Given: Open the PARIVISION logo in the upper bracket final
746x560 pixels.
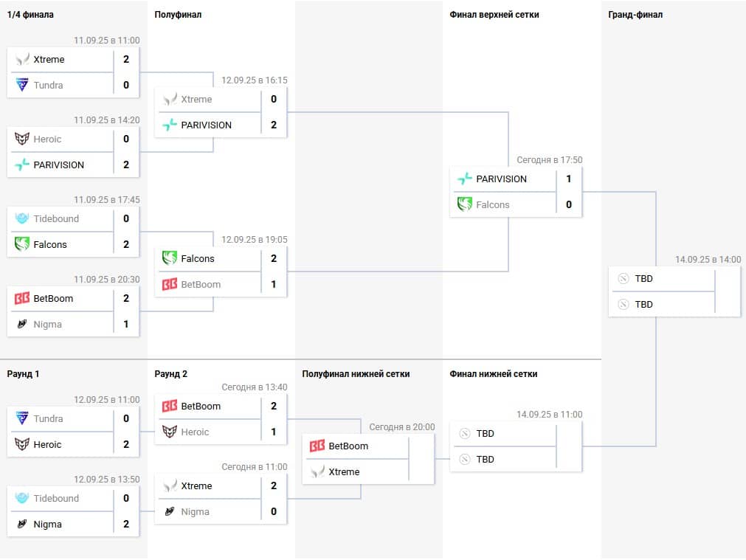Looking at the screenshot, I should click(465, 179).
